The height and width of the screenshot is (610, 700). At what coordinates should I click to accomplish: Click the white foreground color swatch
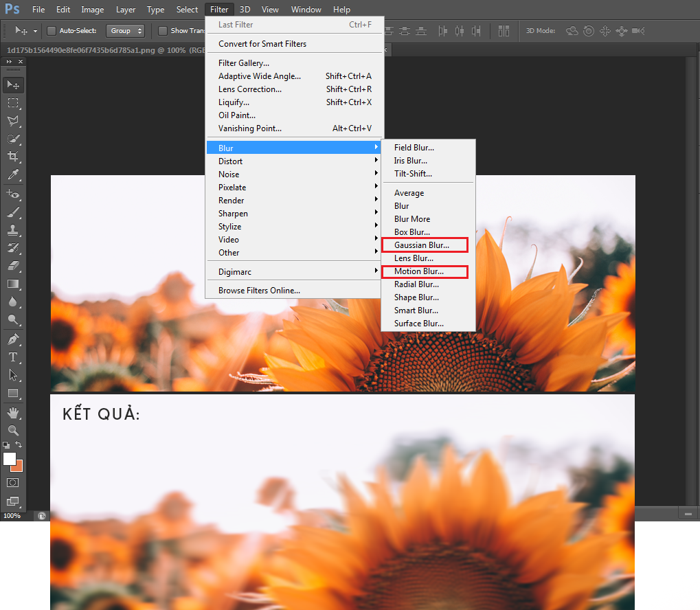click(10, 459)
